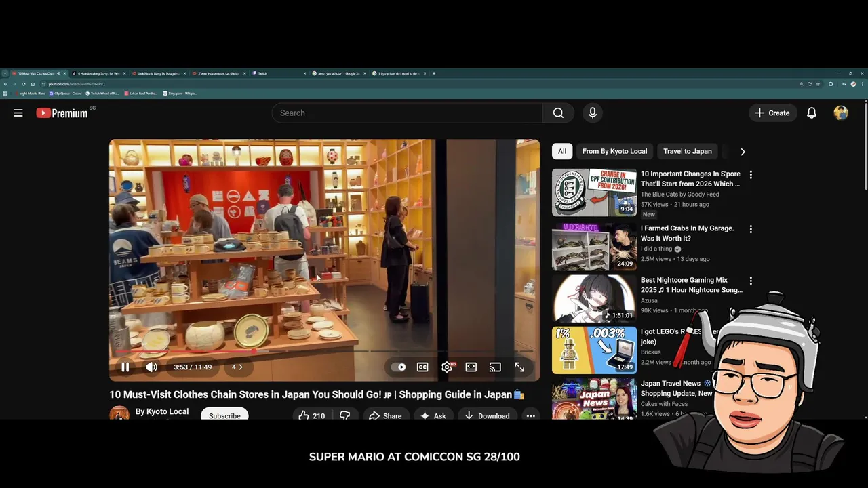Open chapter 4 chevron in player
The width and height of the screenshot is (868, 488).
coord(237,367)
